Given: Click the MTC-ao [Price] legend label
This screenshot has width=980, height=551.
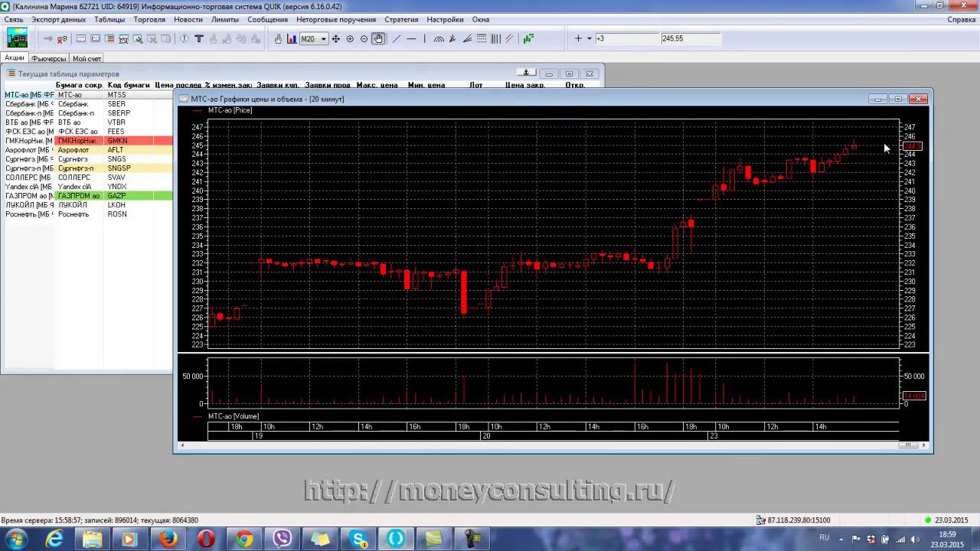Looking at the screenshot, I should tap(230, 110).
